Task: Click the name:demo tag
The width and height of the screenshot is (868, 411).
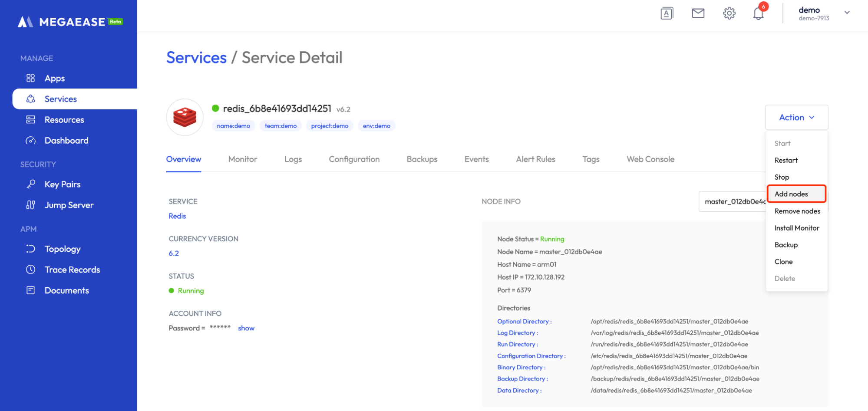Action: point(234,126)
